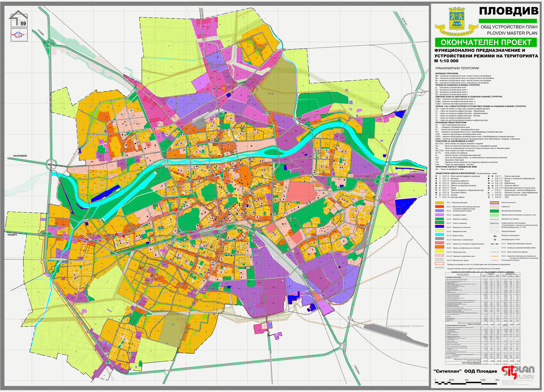Click the СОФИЯ road direction label
The width and height of the screenshot is (544, 392).
pos(41,33)
